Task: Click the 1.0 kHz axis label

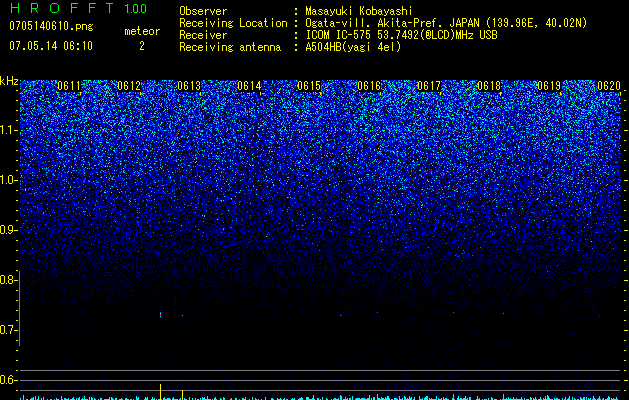Action: [x=8, y=180]
